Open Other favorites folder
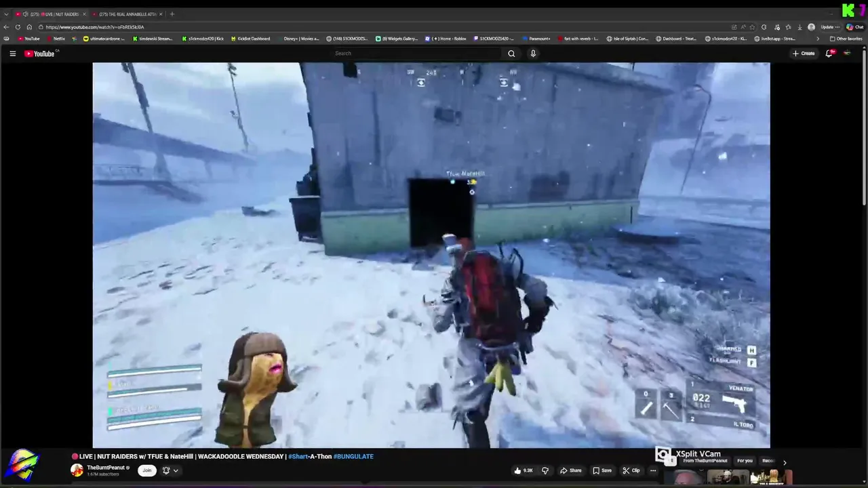868x488 pixels. [846, 39]
